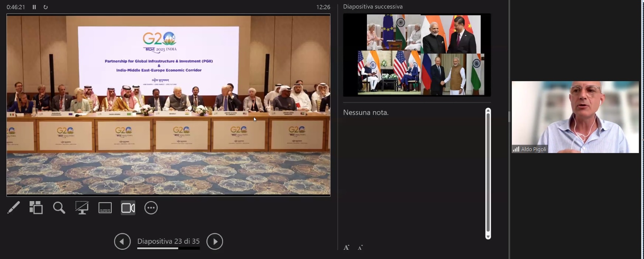Viewport: 644px width, 259px height.
Task: Click the 'Diapositiva 23 di 35' counter
Action: click(169, 241)
